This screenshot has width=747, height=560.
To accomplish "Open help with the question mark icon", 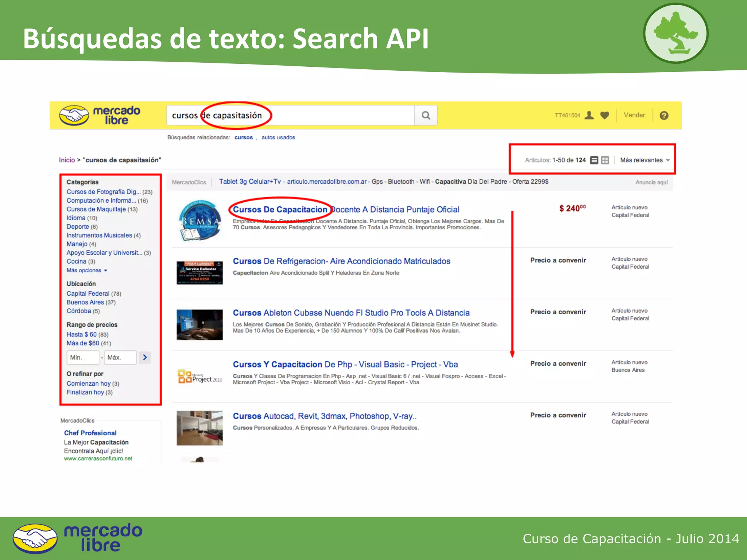I will click(x=664, y=115).
